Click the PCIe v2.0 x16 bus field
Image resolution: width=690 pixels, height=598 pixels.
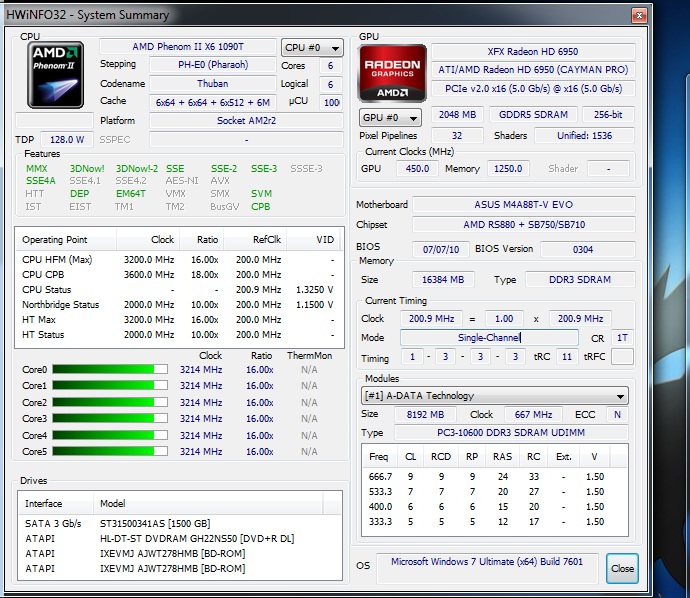pyautogui.click(x=533, y=88)
